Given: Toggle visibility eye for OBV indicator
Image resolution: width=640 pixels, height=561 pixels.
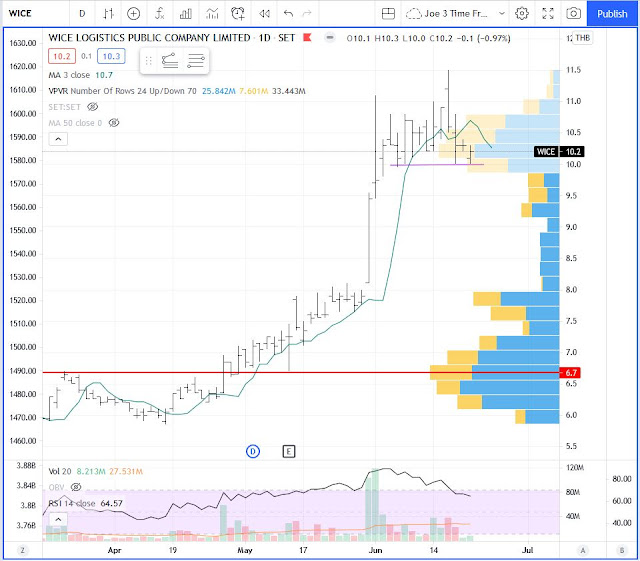Looking at the screenshot, I should tap(76, 487).
